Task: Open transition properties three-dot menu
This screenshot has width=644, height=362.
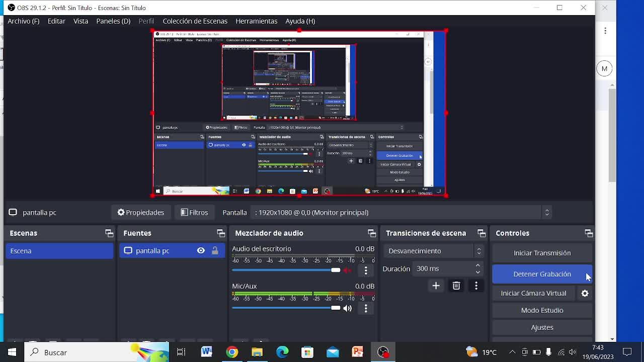Action: [476, 286]
